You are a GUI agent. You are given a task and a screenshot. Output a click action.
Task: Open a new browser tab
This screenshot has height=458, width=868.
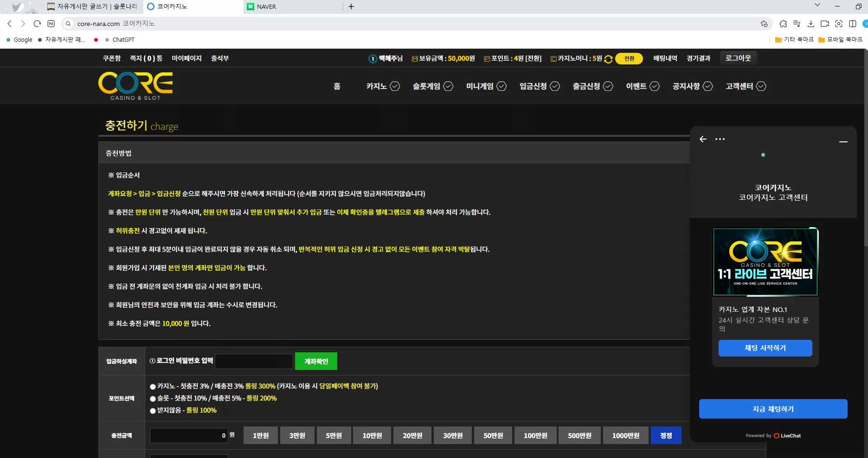click(x=351, y=6)
